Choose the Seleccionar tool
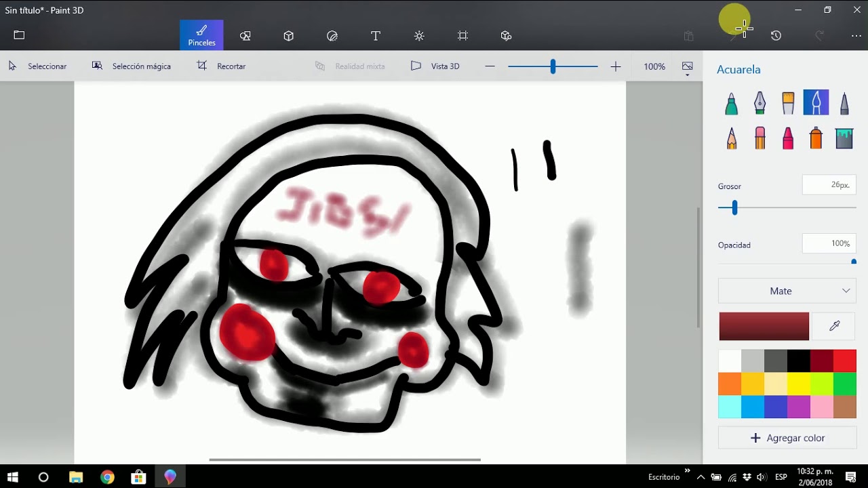The width and height of the screenshot is (868, 488). [x=37, y=66]
